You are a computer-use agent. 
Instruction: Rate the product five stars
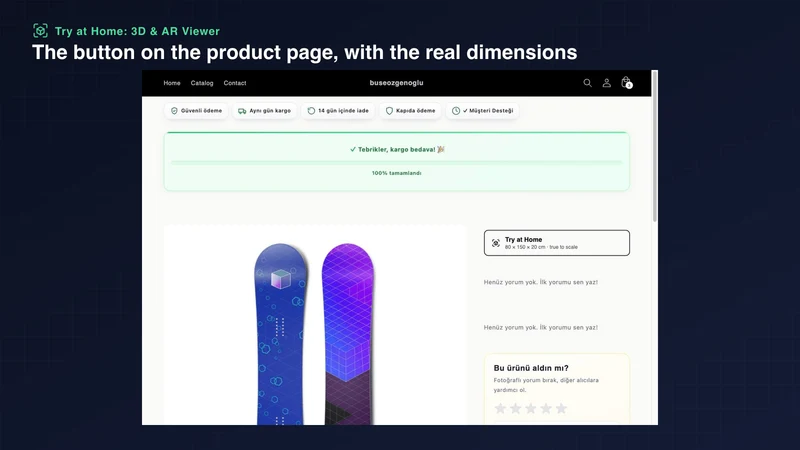(x=561, y=408)
